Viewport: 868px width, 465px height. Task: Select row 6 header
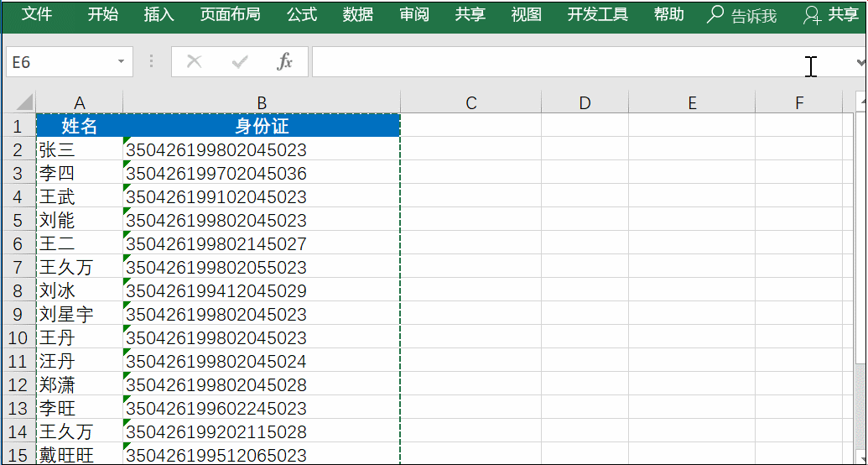click(18, 243)
